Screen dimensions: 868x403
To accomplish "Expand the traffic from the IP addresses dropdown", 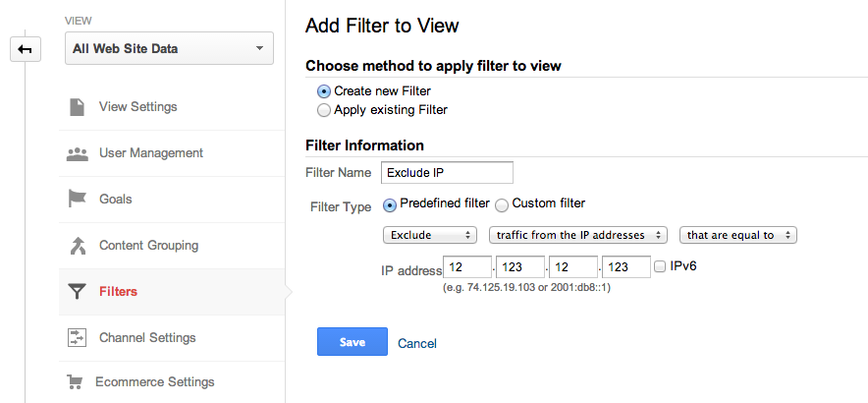I will (x=577, y=235).
